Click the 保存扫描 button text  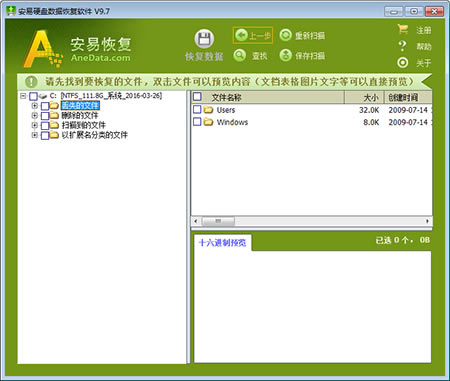coord(310,56)
